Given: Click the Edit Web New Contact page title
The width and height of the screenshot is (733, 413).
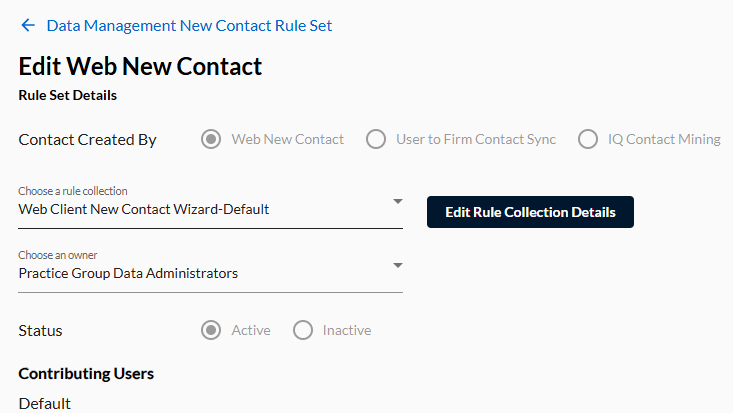Looking at the screenshot, I should 140,66.
